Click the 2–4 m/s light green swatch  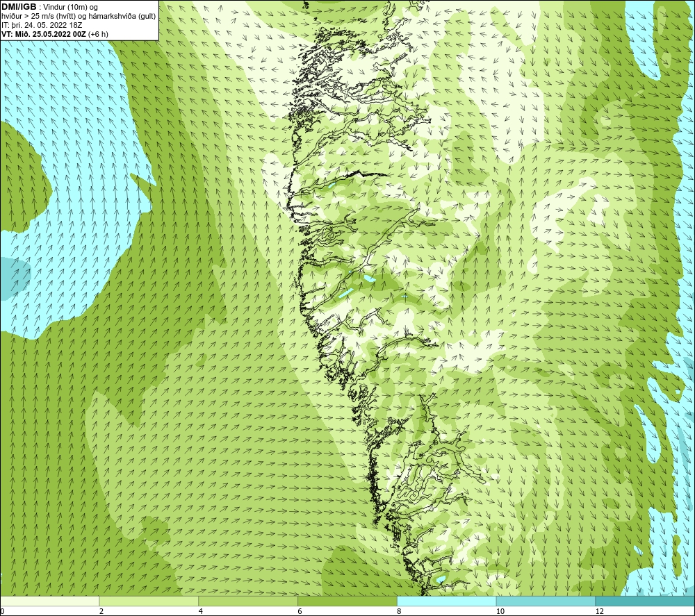(x=149, y=601)
